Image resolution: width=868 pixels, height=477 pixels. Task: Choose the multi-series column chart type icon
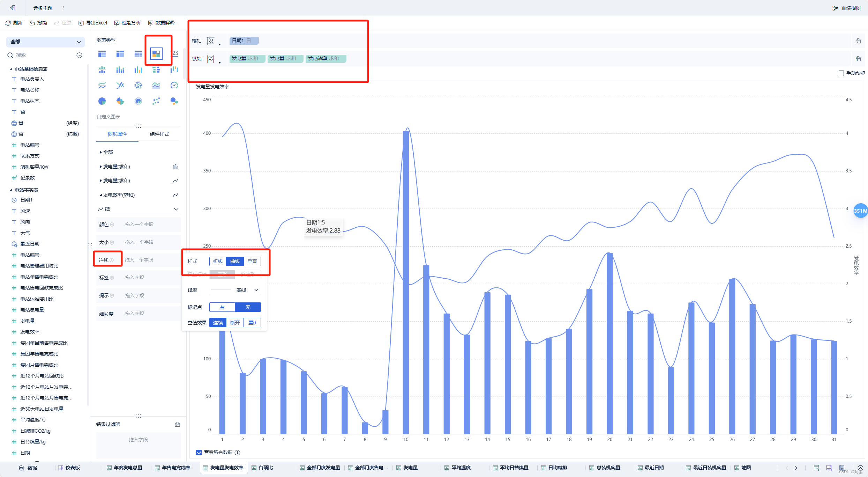[138, 70]
